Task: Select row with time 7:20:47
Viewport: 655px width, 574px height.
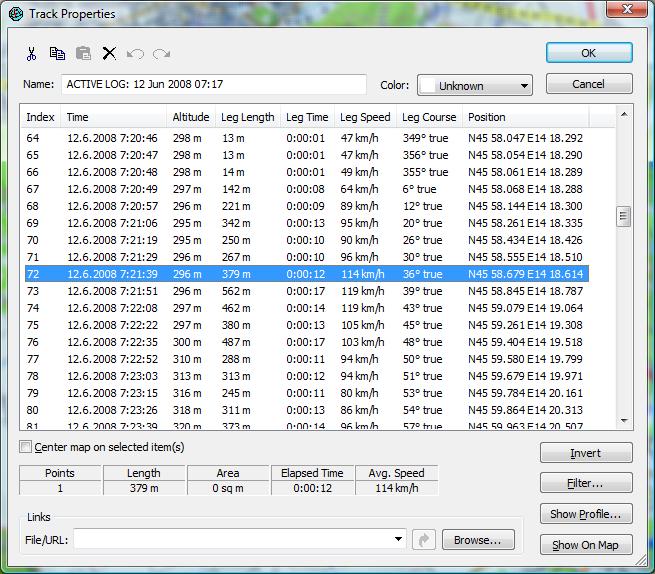Action: [x=307, y=155]
